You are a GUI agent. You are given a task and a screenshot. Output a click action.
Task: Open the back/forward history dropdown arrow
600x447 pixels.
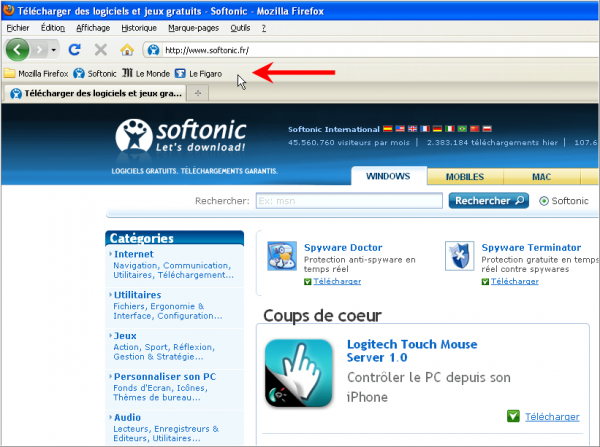[53, 49]
